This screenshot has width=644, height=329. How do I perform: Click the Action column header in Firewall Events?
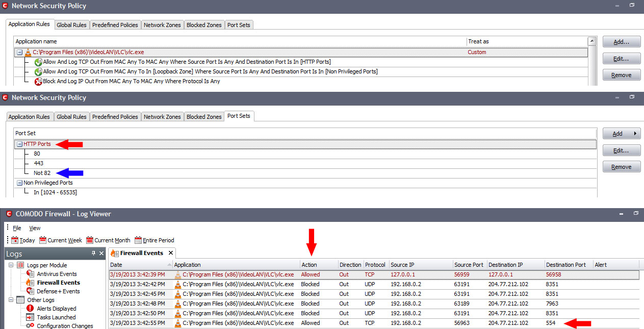click(x=319, y=265)
